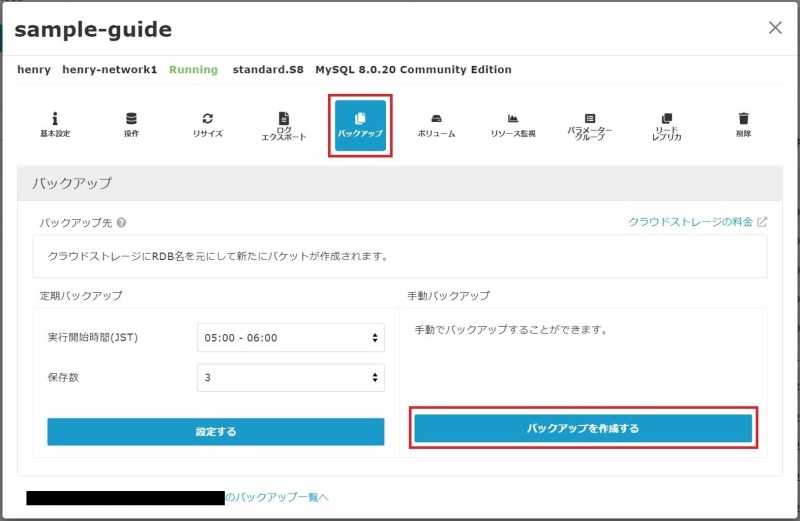Expand the 保存数 dropdown

pyautogui.click(x=290, y=378)
